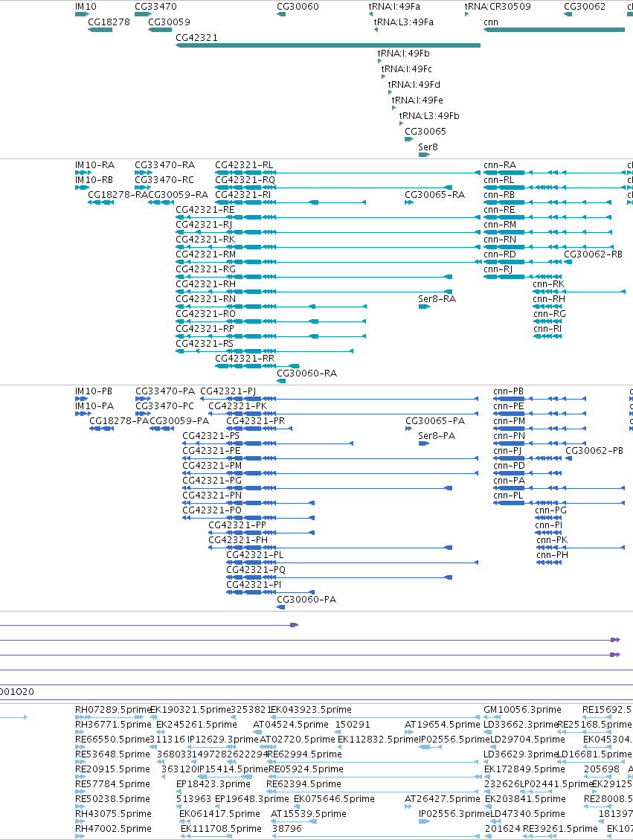Select the Ser8-RA transcript label
This screenshot has width=633, height=840.
[x=437, y=299]
